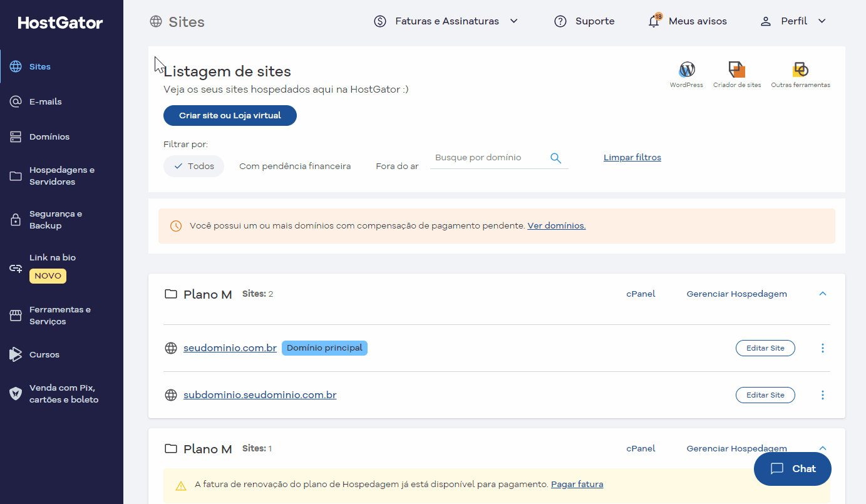Click the notification bell icon
The image size is (866, 504).
pos(654,21)
